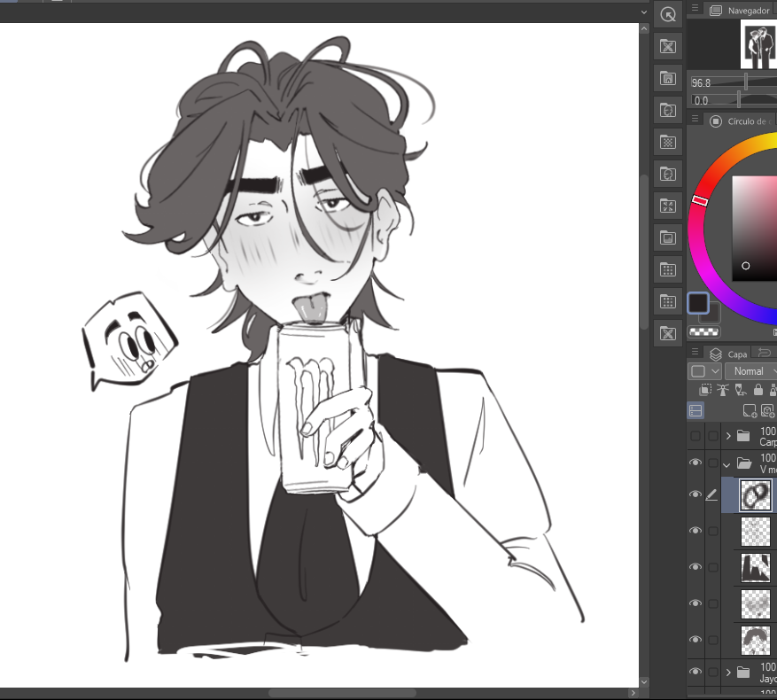Screen dimensions: 777x700
Task: Click the navigator canvas preview thumbnail
Action: pos(758,44)
